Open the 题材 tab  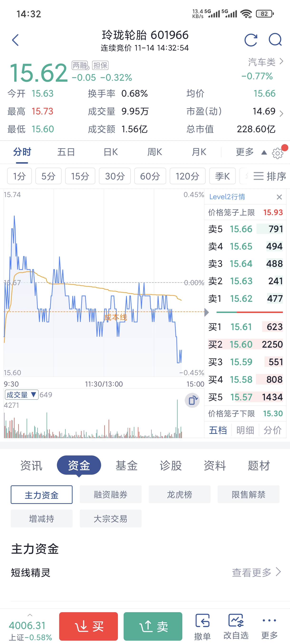[259, 465]
